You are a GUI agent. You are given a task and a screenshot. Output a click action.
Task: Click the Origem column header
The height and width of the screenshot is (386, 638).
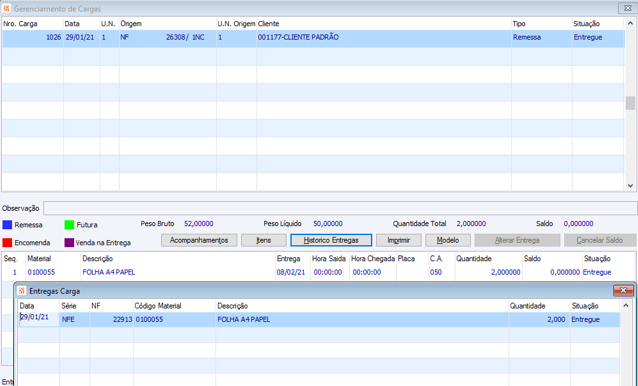(131, 24)
